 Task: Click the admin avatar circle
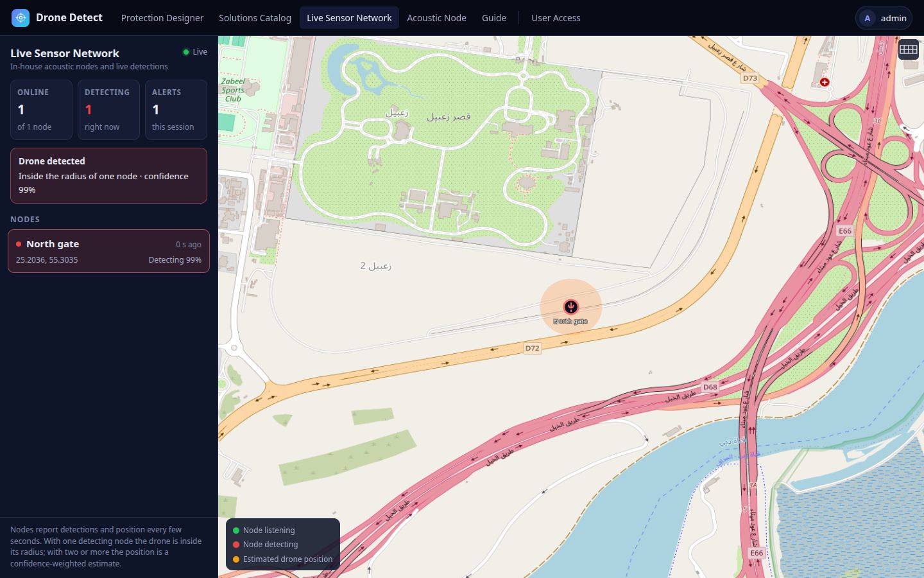pyautogui.click(x=868, y=18)
